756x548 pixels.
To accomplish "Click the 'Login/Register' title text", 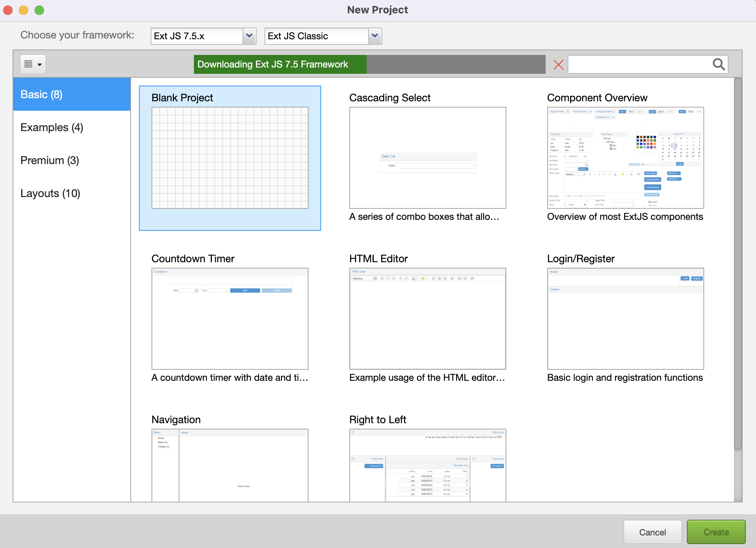I will [x=581, y=259].
